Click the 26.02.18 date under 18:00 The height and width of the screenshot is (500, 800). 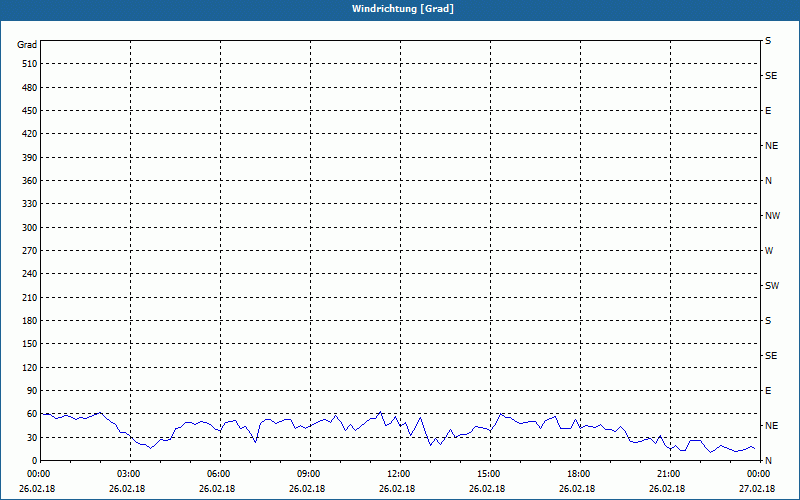point(577,489)
